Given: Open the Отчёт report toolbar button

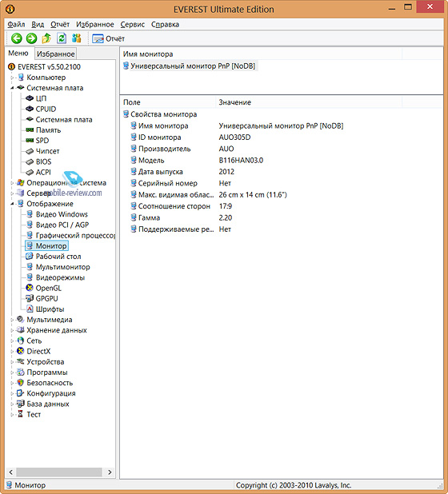Looking at the screenshot, I should (x=109, y=38).
